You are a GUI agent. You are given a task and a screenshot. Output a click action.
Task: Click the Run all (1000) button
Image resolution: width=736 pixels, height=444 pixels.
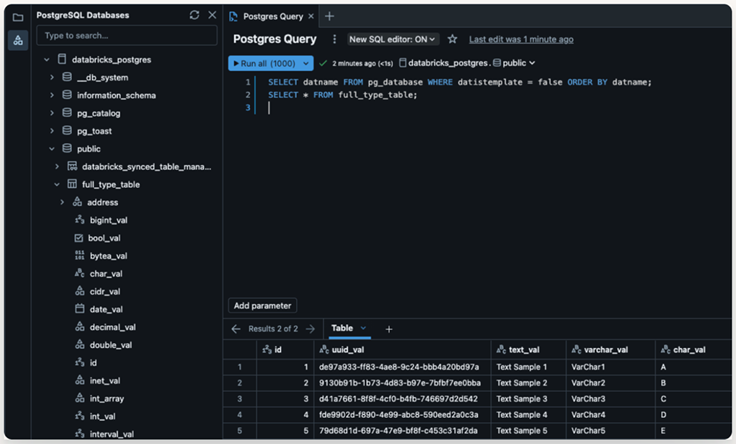(x=262, y=63)
